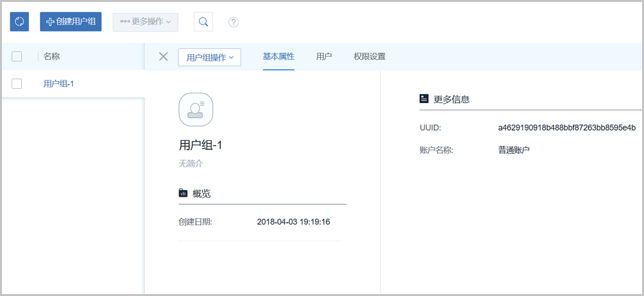Click the search magnifier icon

coord(204,22)
